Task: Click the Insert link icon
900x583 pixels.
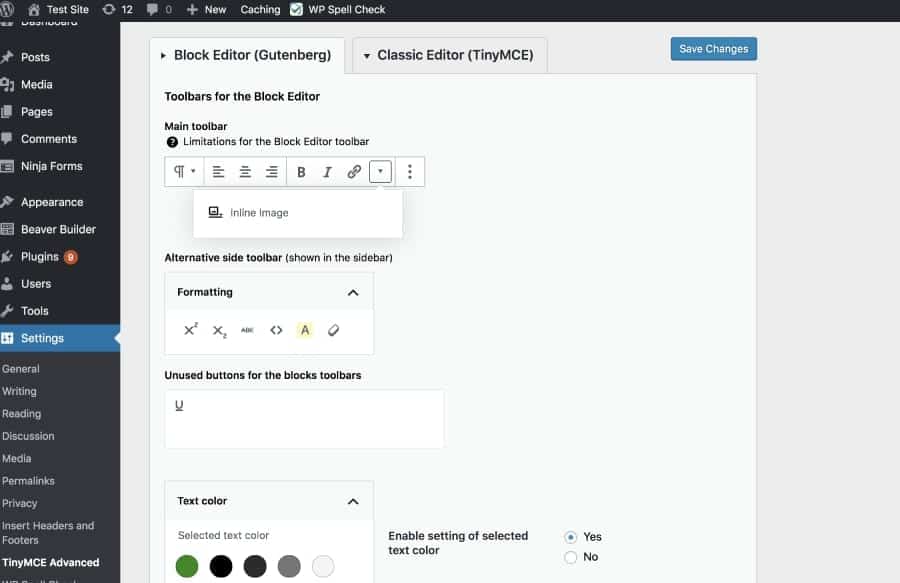Action: tap(354, 172)
